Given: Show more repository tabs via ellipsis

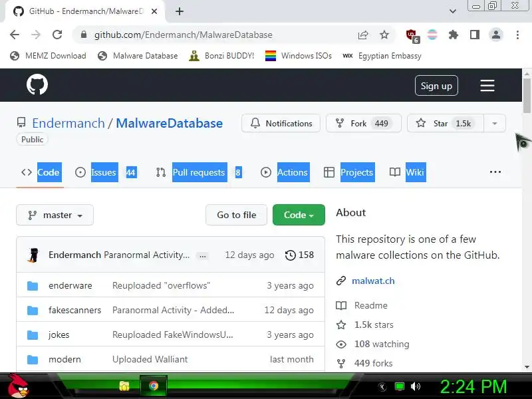Looking at the screenshot, I should [x=495, y=172].
